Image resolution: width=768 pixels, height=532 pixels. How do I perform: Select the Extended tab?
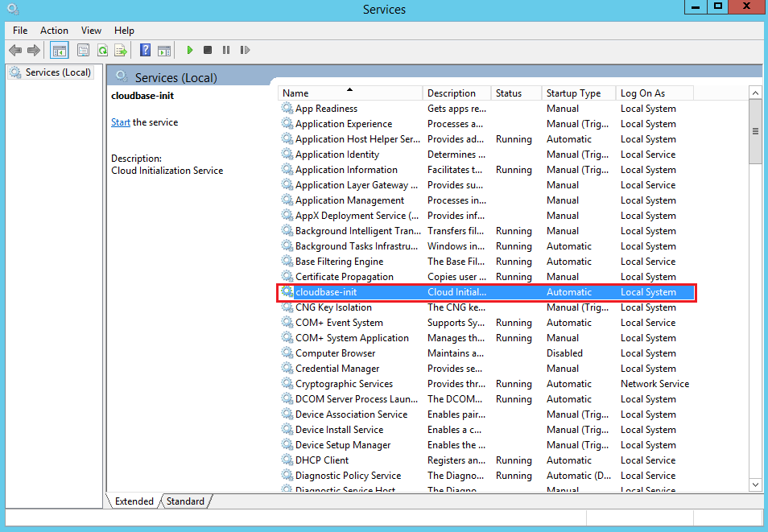coord(134,501)
